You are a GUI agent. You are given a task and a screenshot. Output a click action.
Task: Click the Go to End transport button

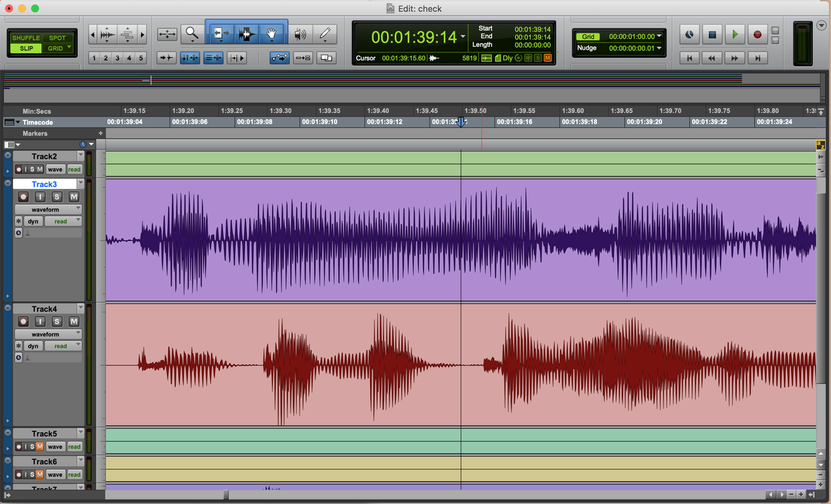coord(757,59)
